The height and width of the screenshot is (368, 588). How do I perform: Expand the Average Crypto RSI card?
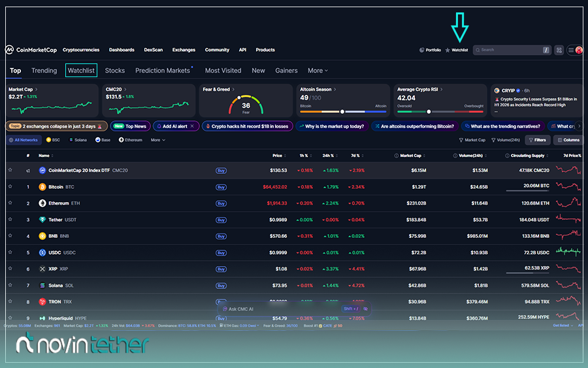click(x=442, y=90)
